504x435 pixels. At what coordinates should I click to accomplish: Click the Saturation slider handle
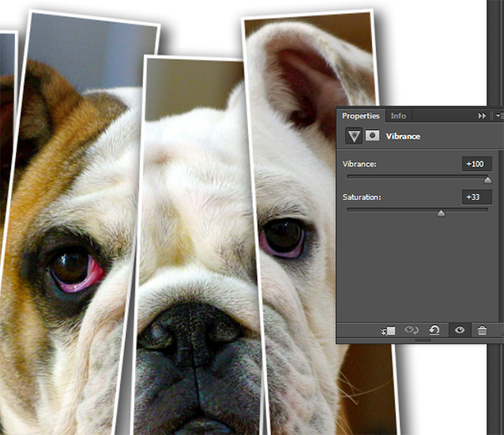(x=441, y=213)
